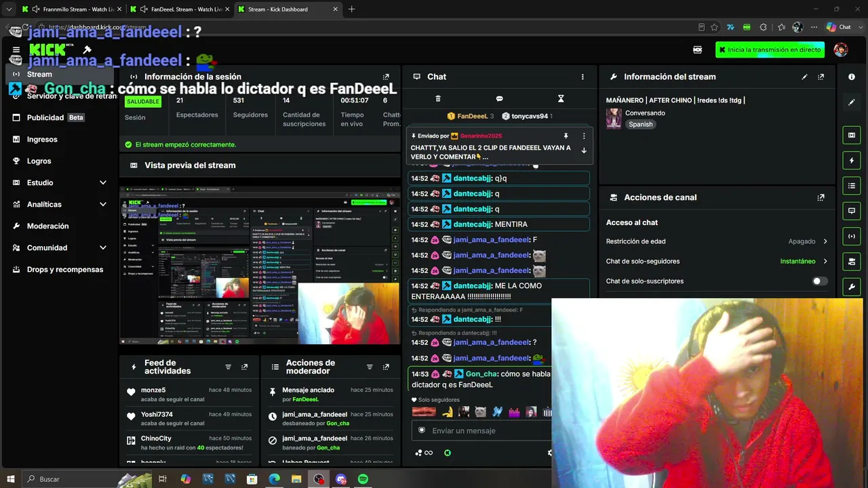Pop out the Acciones de canal panel

tap(821, 198)
